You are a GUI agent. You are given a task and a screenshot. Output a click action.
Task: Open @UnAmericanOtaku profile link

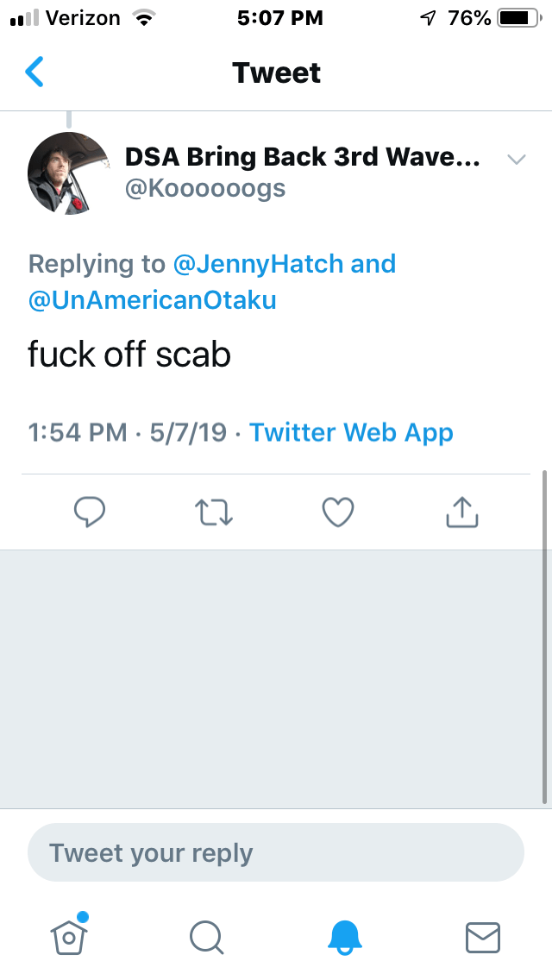[x=153, y=299]
